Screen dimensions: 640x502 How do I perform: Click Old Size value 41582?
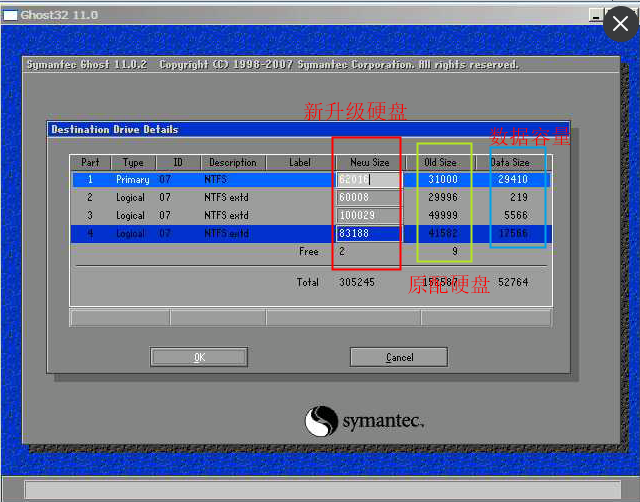[443, 233]
